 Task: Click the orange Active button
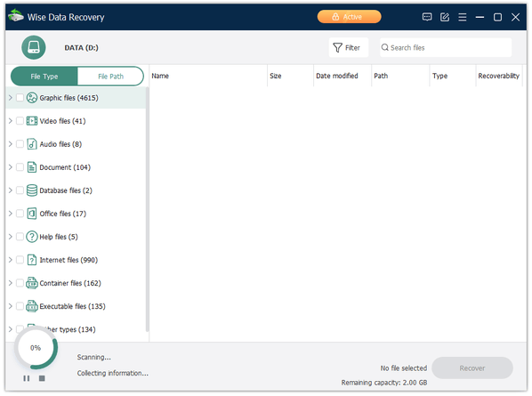(x=349, y=17)
